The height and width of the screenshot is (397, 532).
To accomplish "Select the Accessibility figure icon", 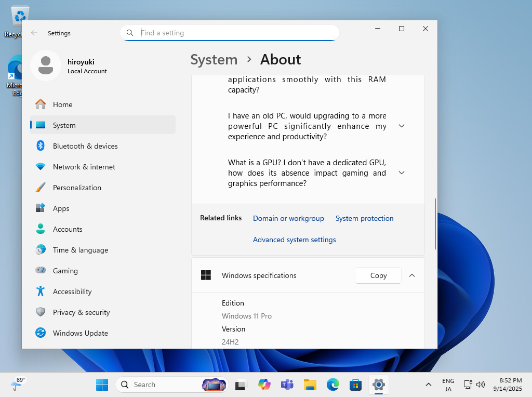I will pyautogui.click(x=41, y=291).
